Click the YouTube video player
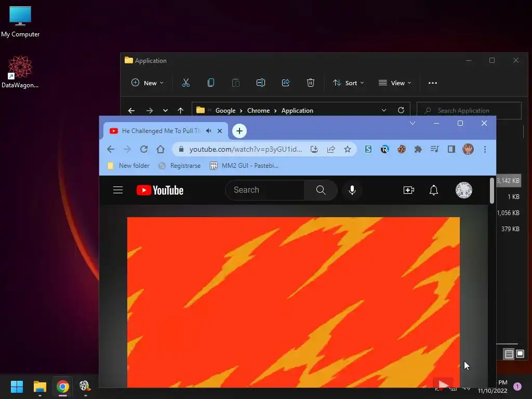Viewport: 532px width, 399px height. coord(294,302)
